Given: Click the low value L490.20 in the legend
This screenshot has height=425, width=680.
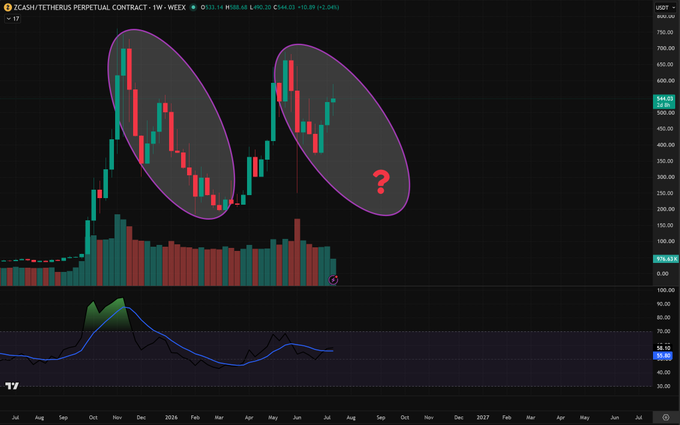Looking at the screenshot, I should click(x=260, y=7).
